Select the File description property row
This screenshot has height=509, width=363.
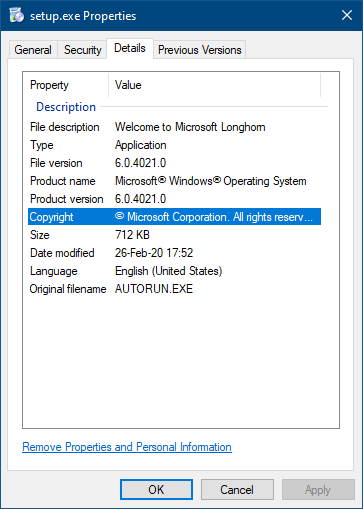tap(174, 127)
